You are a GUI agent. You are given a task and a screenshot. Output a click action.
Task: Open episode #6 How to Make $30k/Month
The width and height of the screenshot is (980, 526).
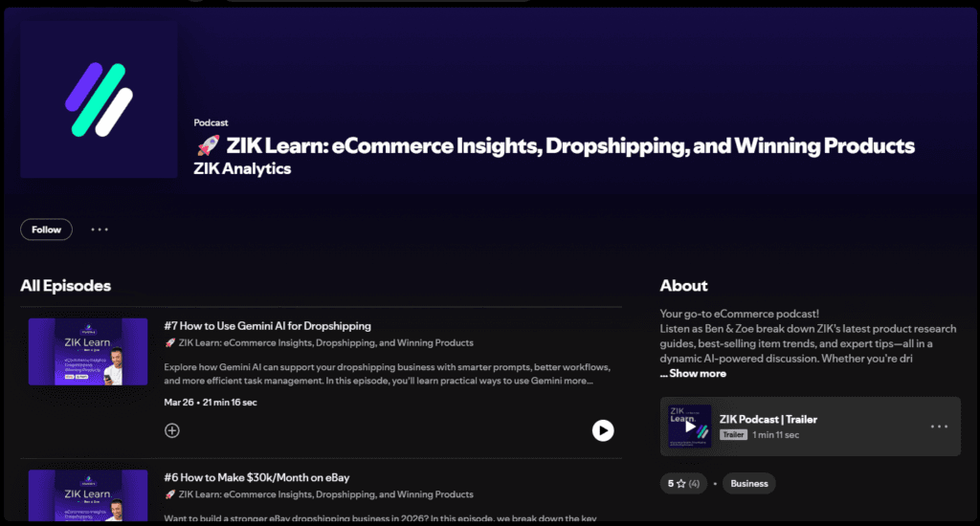coord(256,477)
